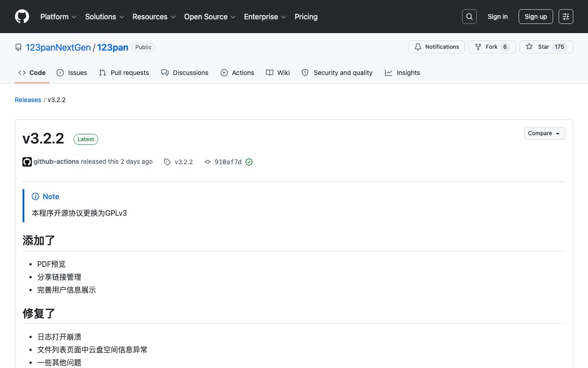Open the github-actions author link
Viewport: 588px width, 368px height.
click(x=56, y=161)
